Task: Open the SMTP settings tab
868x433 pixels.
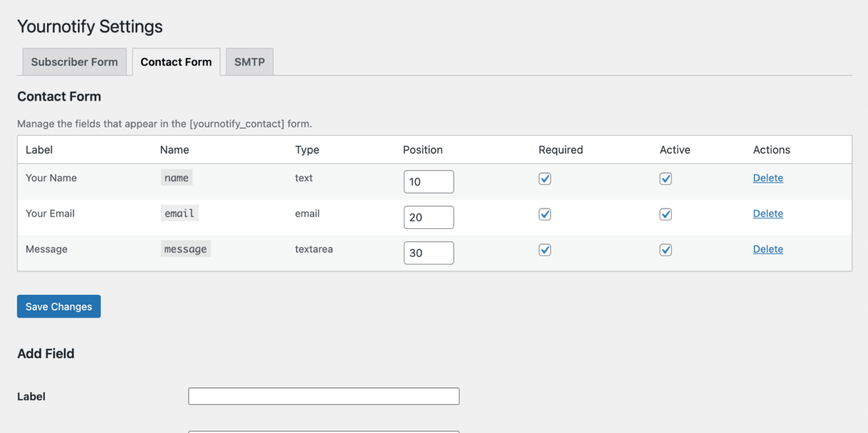Action: point(249,62)
